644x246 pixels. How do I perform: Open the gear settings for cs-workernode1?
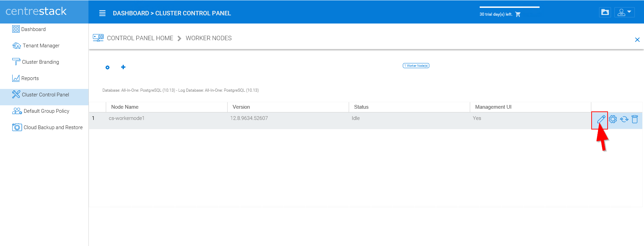click(x=613, y=119)
